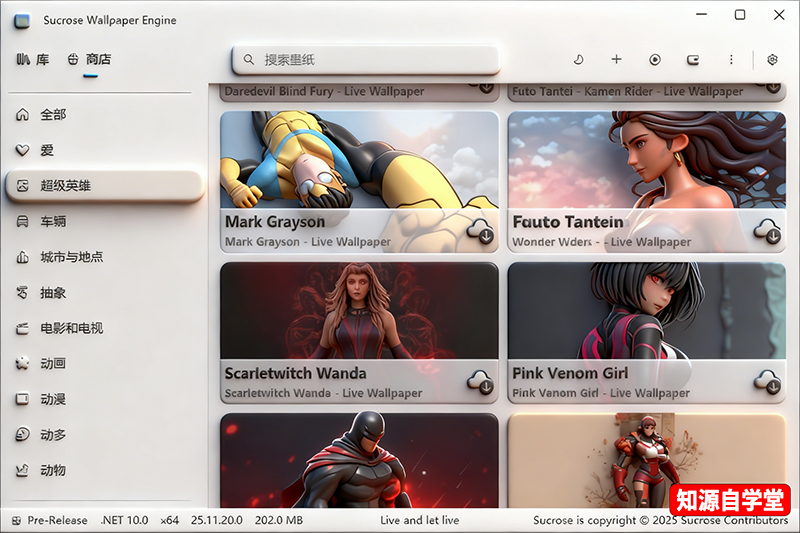Open the three-dot more options menu

[731, 60]
